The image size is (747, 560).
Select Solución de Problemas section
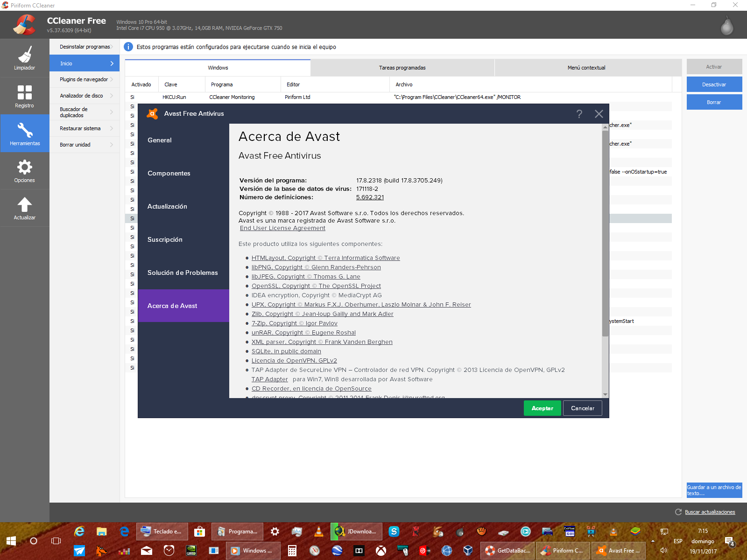[x=183, y=273]
